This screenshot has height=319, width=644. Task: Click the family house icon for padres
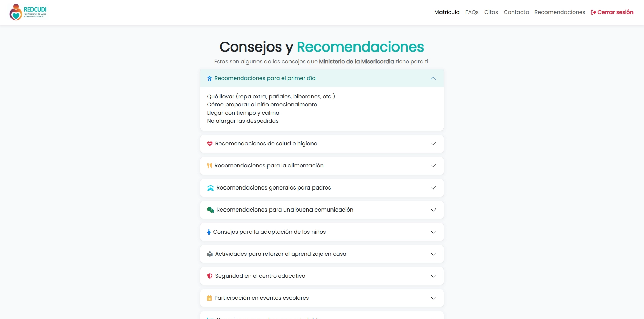210,188
